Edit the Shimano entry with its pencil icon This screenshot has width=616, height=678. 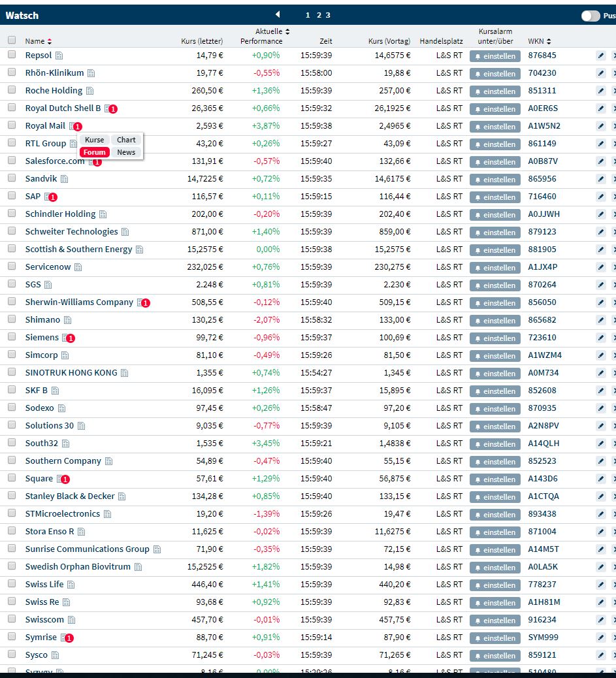(601, 321)
